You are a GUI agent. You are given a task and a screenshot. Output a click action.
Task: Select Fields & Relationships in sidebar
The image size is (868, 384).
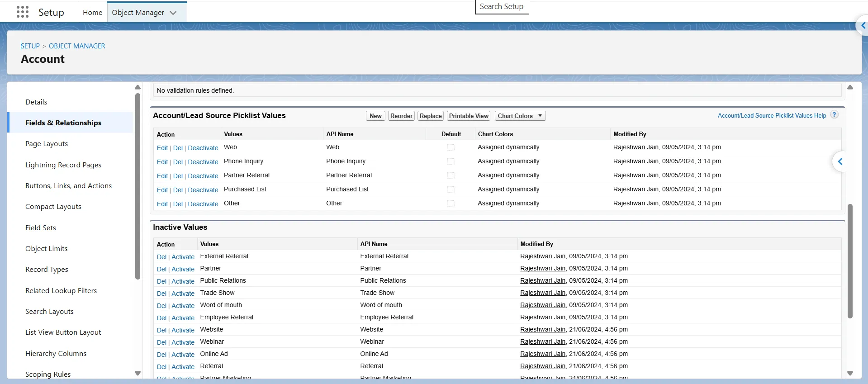click(x=63, y=123)
